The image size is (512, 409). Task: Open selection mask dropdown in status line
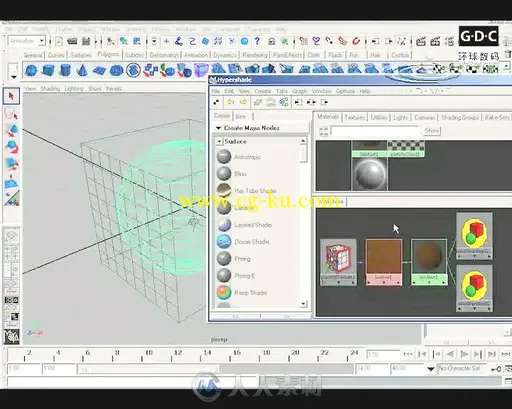pyautogui.click(x=154, y=41)
